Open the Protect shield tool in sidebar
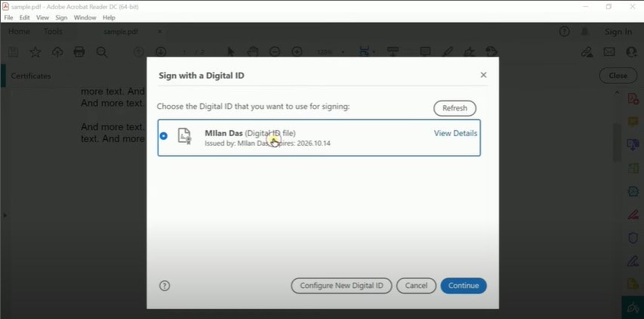The height and width of the screenshot is (319, 644). point(633,237)
